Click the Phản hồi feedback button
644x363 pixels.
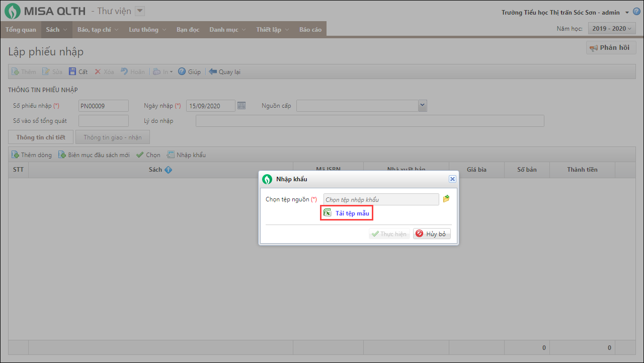[611, 48]
